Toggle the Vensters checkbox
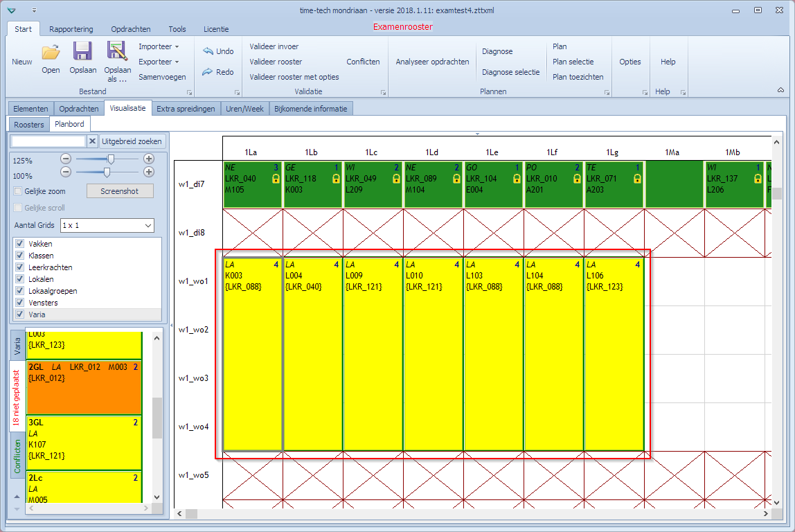 click(x=20, y=303)
